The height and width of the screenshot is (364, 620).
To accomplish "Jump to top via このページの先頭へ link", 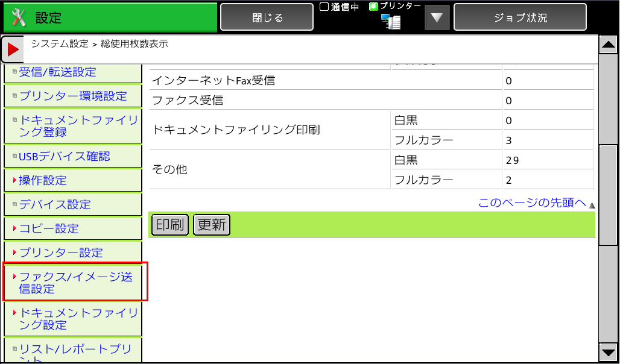I will click(532, 203).
